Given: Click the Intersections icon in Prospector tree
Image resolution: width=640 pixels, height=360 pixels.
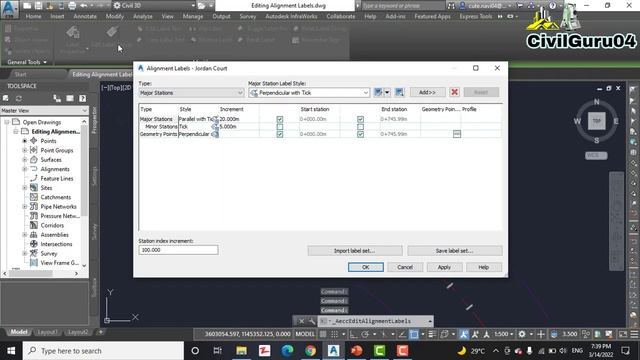Looking at the screenshot, I should click(34, 244).
